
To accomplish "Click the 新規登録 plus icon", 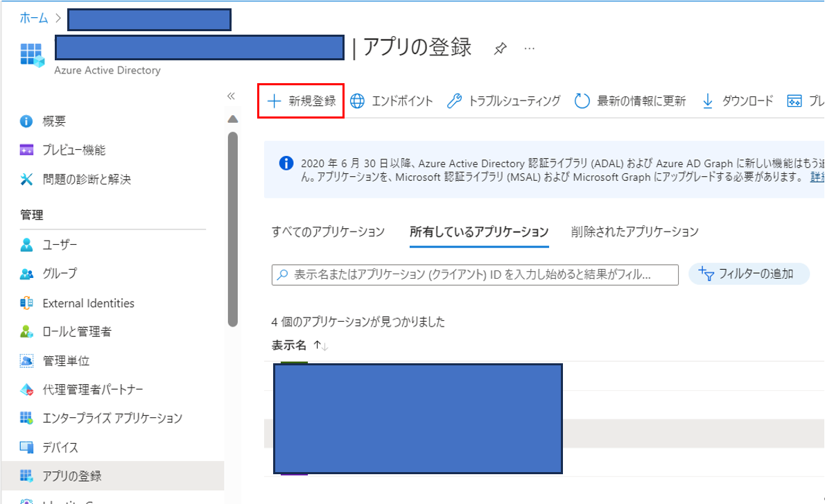I will coord(274,101).
